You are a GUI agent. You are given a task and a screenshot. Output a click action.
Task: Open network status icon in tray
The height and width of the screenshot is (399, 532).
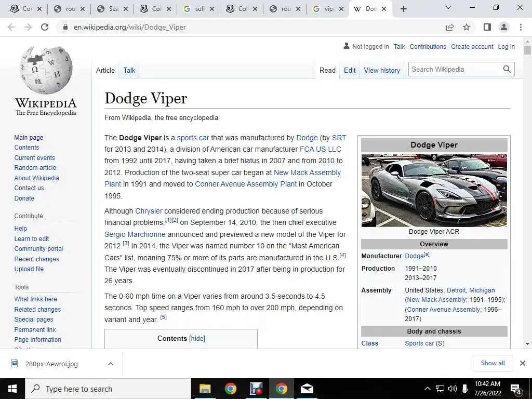440,389
